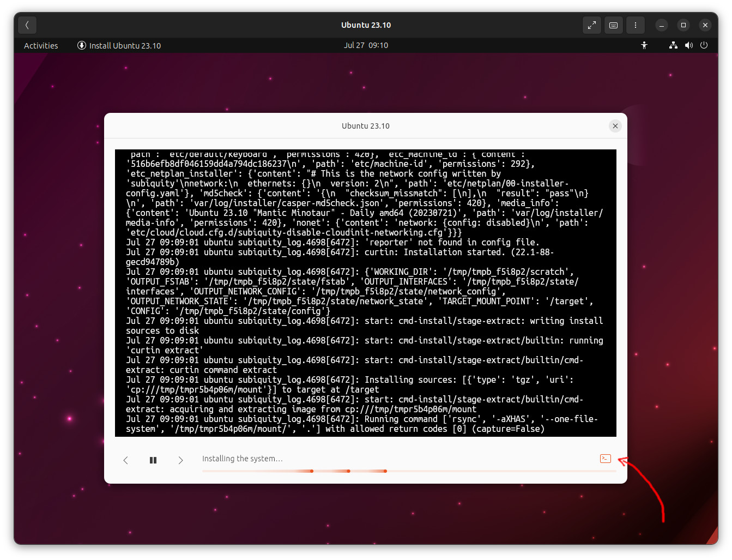Screen dimensions: 732x560
Task: Toggle the installer log terminal icon
Action: coord(605,459)
